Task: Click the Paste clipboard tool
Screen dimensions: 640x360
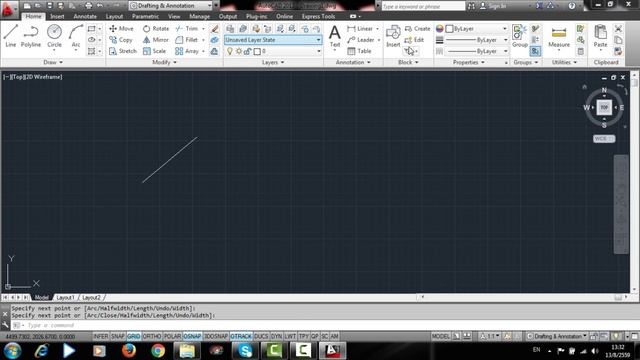Action: (x=600, y=36)
